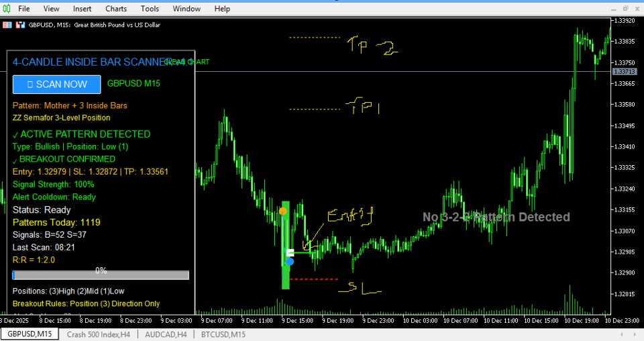The height and width of the screenshot is (341, 644).
Task: Open the Window menu
Action: pyautogui.click(x=186, y=9)
